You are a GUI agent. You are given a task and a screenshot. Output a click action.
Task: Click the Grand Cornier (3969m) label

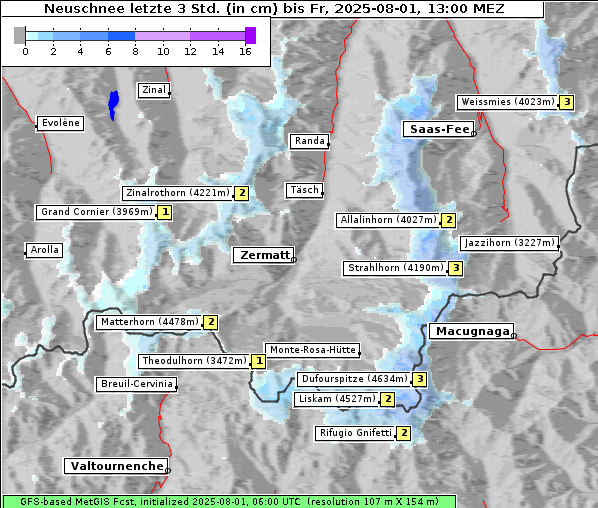[96, 212]
